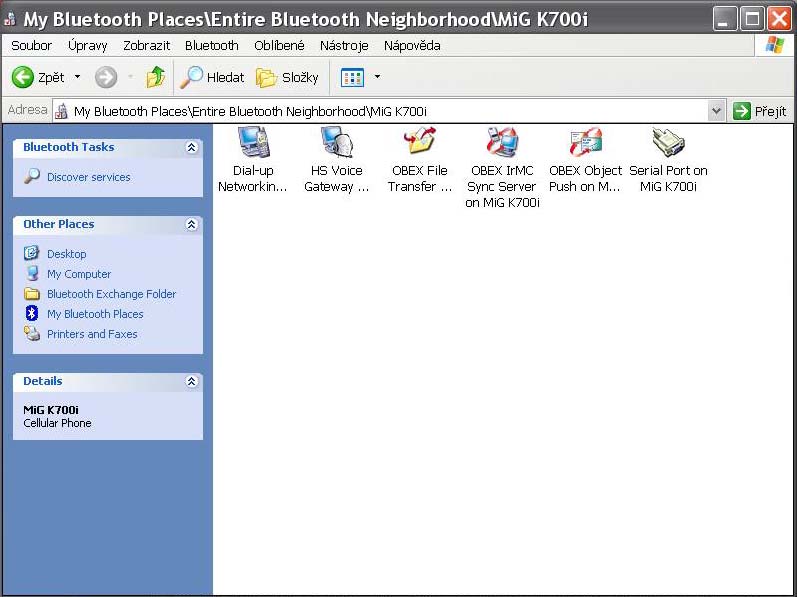This screenshot has width=797, height=597.
Task: Go up one folder level
Action: [156, 77]
